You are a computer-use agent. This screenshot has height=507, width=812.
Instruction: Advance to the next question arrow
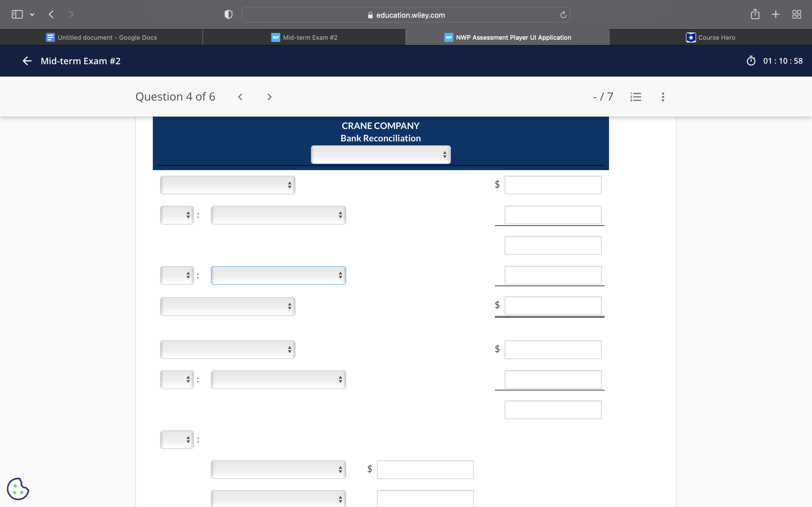click(x=269, y=97)
